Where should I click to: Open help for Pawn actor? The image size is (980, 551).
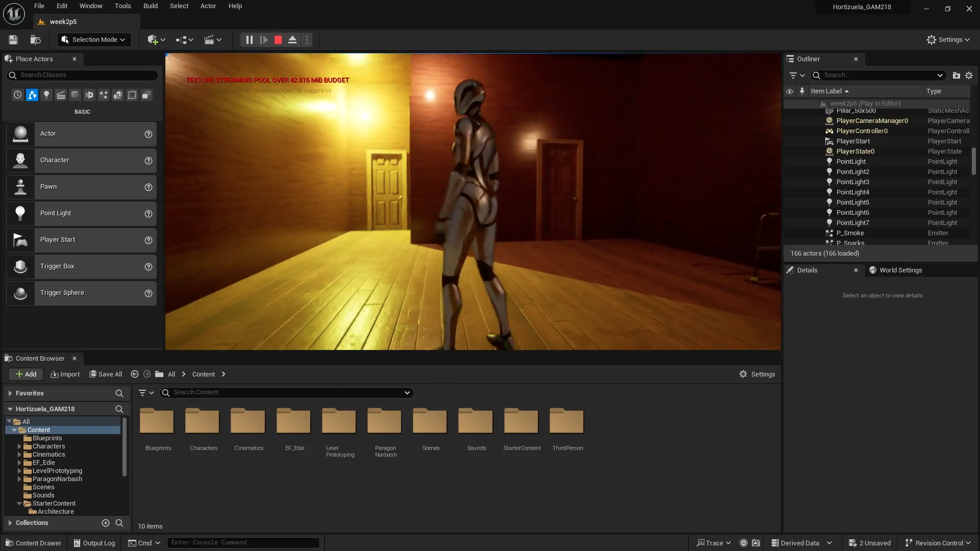pyautogui.click(x=149, y=187)
